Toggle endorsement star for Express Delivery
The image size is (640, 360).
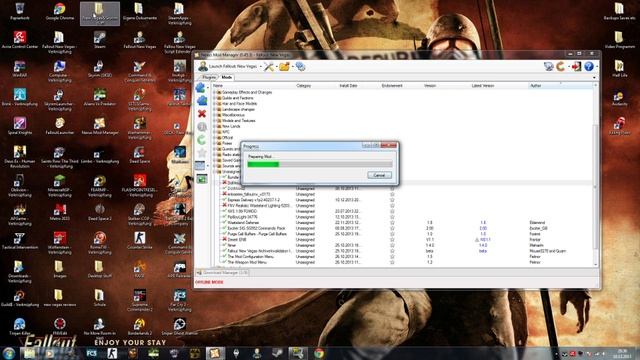coord(392,200)
